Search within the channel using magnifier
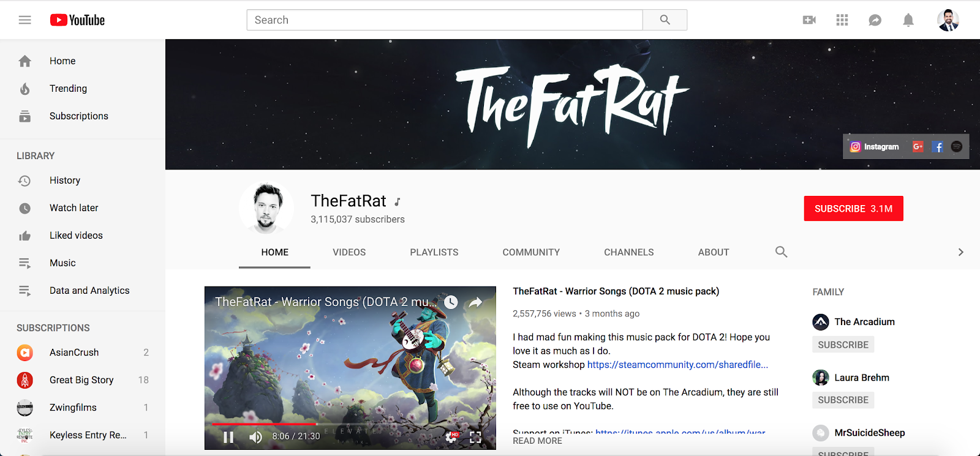Screen dimensions: 980x456 click(x=781, y=252)
